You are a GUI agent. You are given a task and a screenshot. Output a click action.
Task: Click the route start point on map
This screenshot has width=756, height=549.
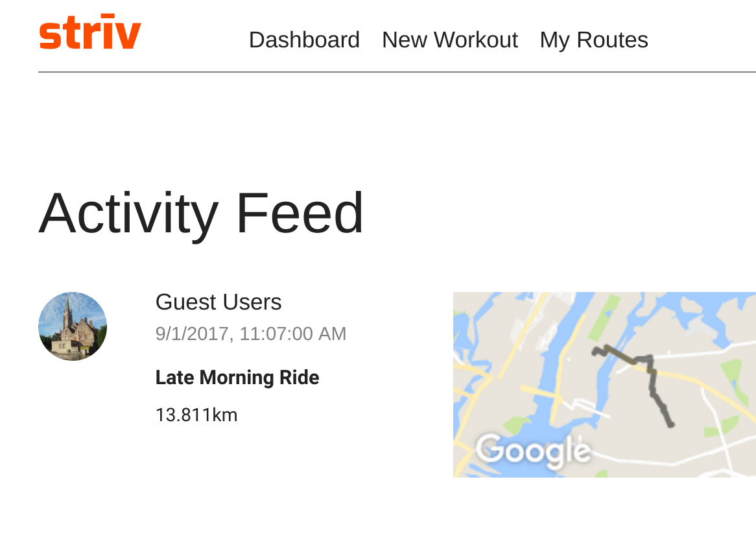[x=595, y=352]
